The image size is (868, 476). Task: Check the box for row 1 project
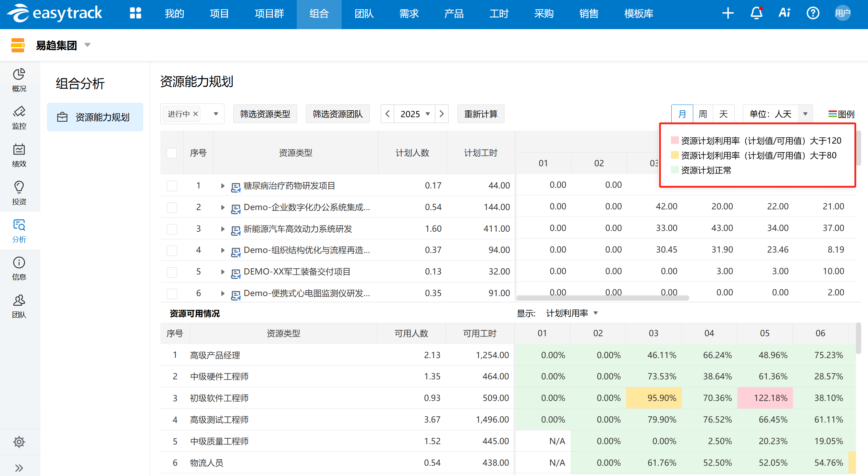click(x=172, y=186)
